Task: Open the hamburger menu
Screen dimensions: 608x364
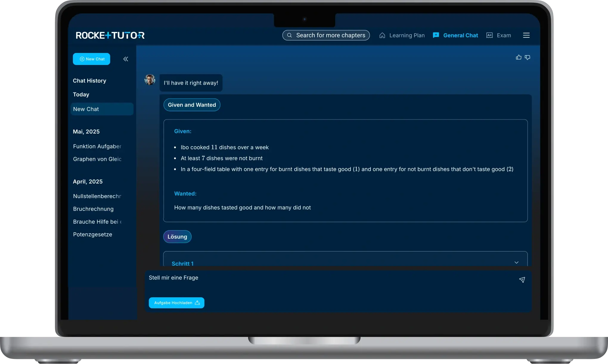Action: click(x=526, y=35)
